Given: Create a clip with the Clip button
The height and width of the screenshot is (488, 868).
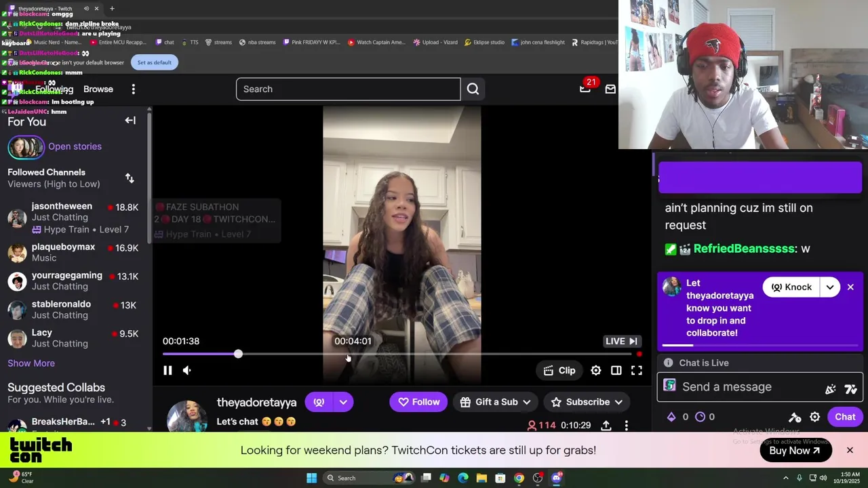Looking at the screenshot, I should (559, 370).
